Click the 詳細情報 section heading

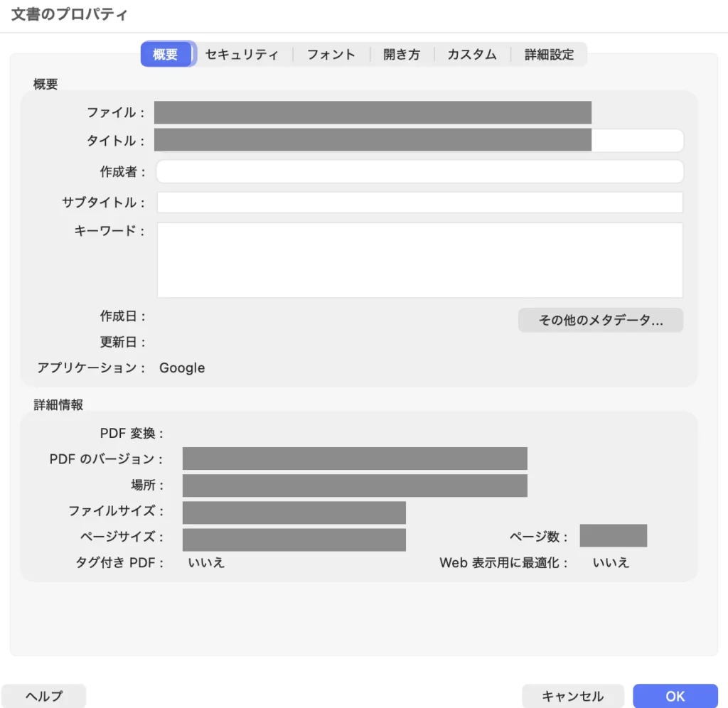pos(58,405)
